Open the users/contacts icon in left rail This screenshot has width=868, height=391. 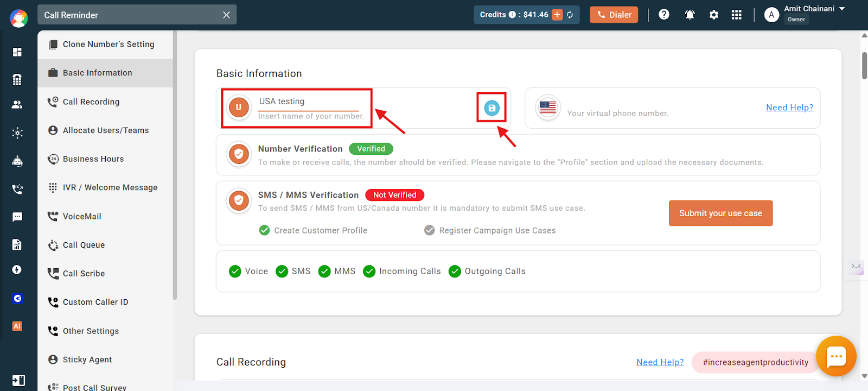(x=17, y=104)
